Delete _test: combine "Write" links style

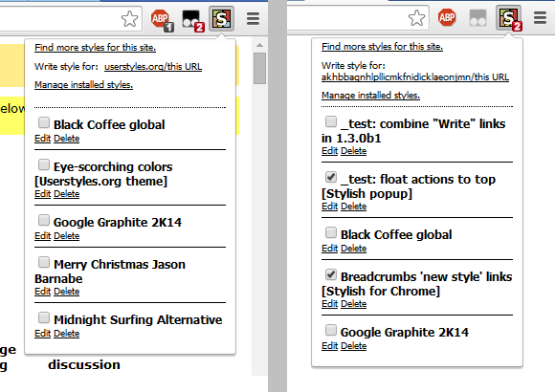tap(354, 151)
